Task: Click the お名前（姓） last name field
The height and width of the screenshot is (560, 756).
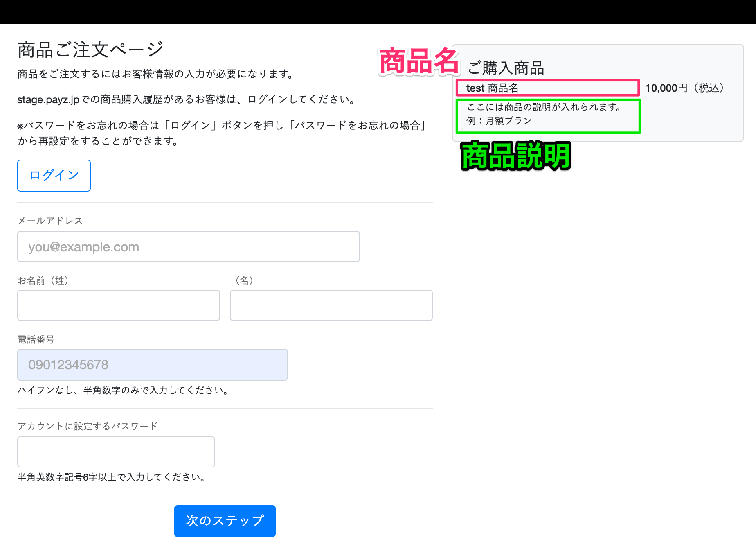Action: (x=118, y=305)
